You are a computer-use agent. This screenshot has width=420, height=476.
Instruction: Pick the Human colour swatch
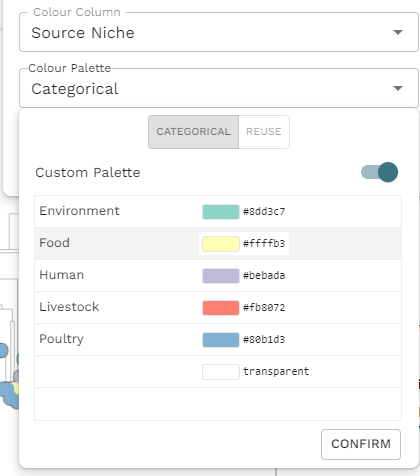point(221,276)
